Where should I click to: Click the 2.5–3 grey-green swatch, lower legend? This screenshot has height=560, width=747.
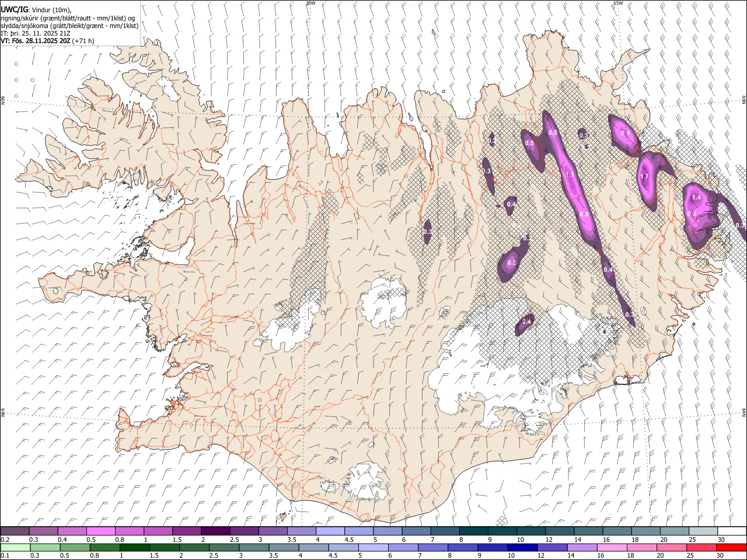pyautogui.click(x=224, y=547)
